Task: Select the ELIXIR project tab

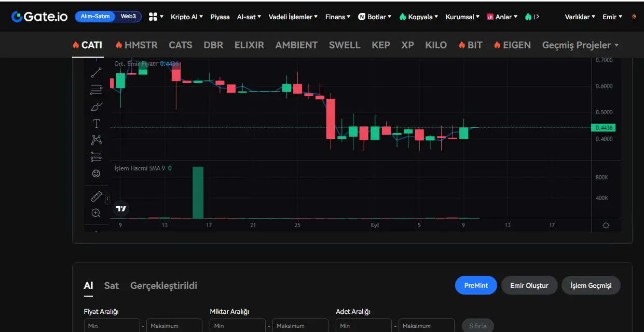Action: point(249,45)
